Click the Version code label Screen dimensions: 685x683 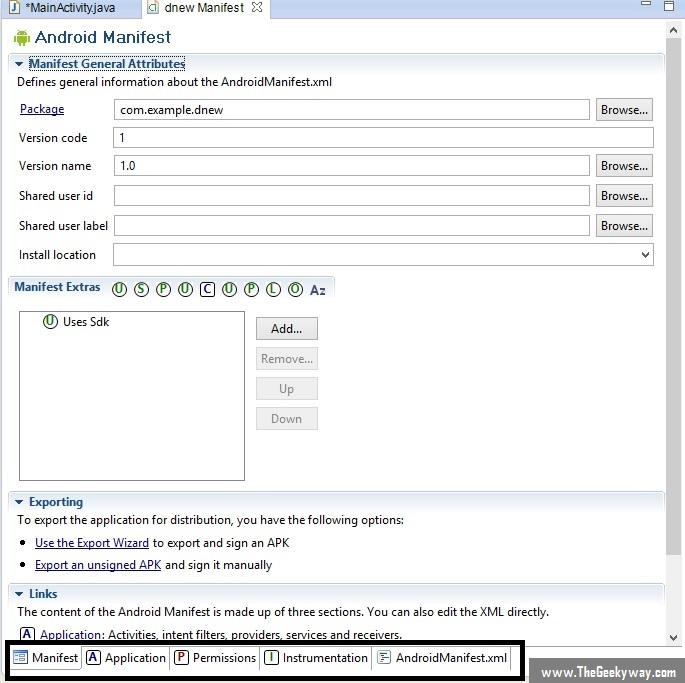click(53, 138)
